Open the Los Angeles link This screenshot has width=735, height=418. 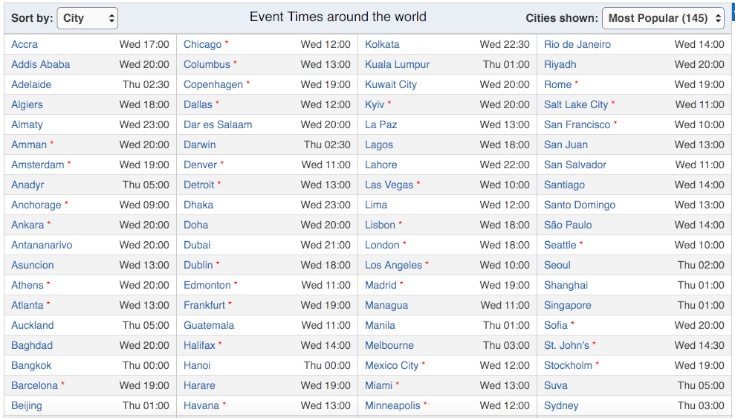(393, 265)
